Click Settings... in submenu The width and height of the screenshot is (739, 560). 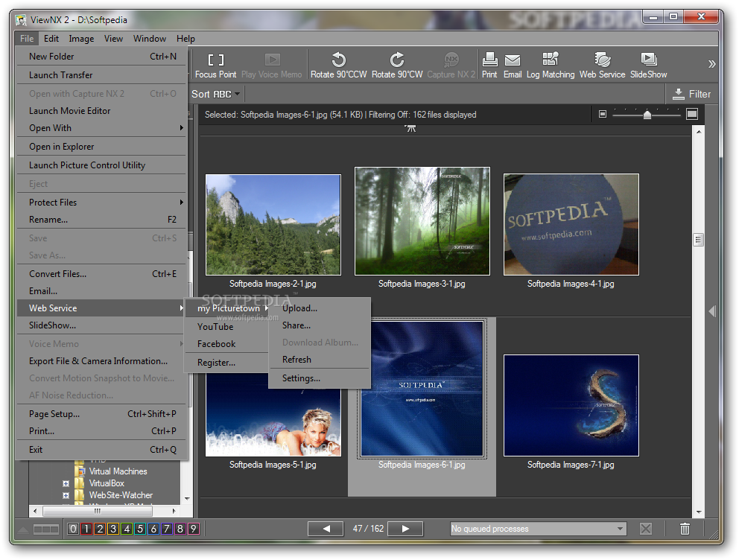[319, 378]
